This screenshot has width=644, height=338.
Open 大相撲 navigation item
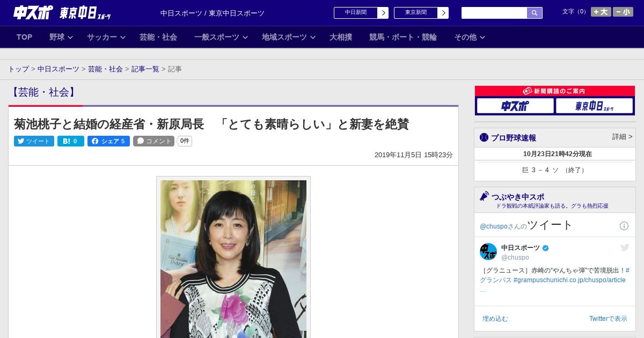tap(341, 37)
